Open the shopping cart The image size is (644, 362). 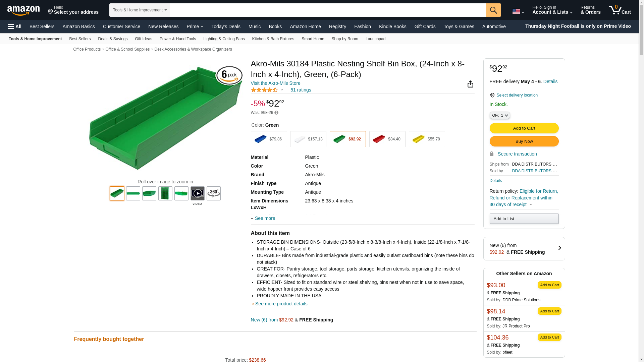[x=620, y=10]
